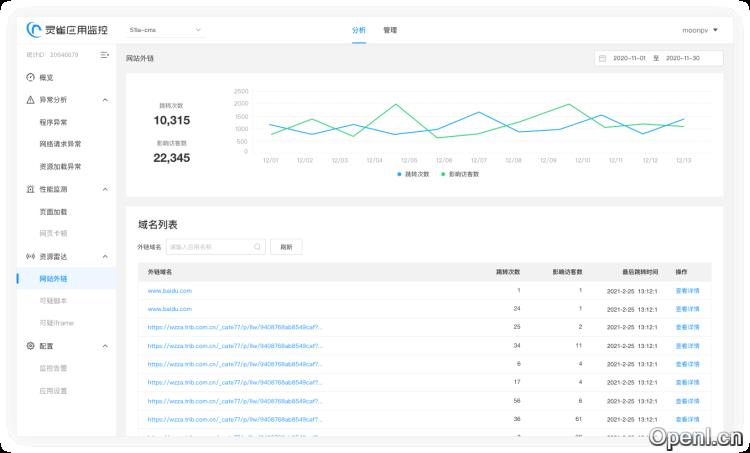Viewport: 750px width, 453px height.
Task: Toggle the 跳转次数 legend series
Action: 413,174
